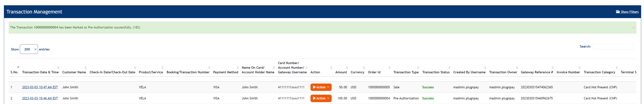The height and width of the screenshot is (104, 644).
Task: Dismiss the green success alert
Action: click(633, 28)
